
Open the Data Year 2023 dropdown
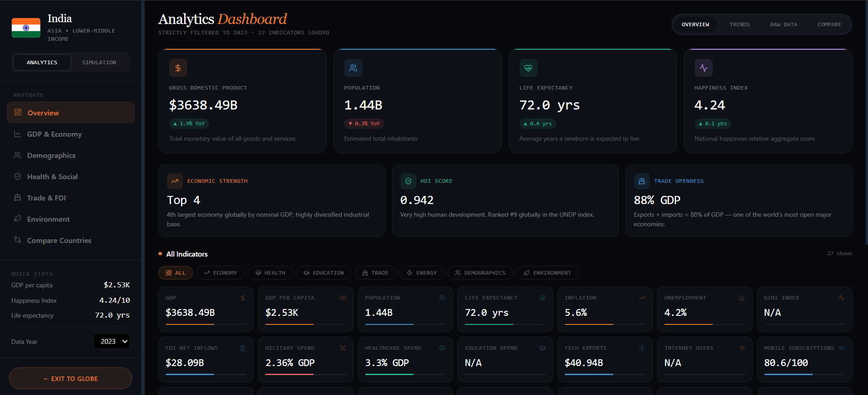point(112,341)
